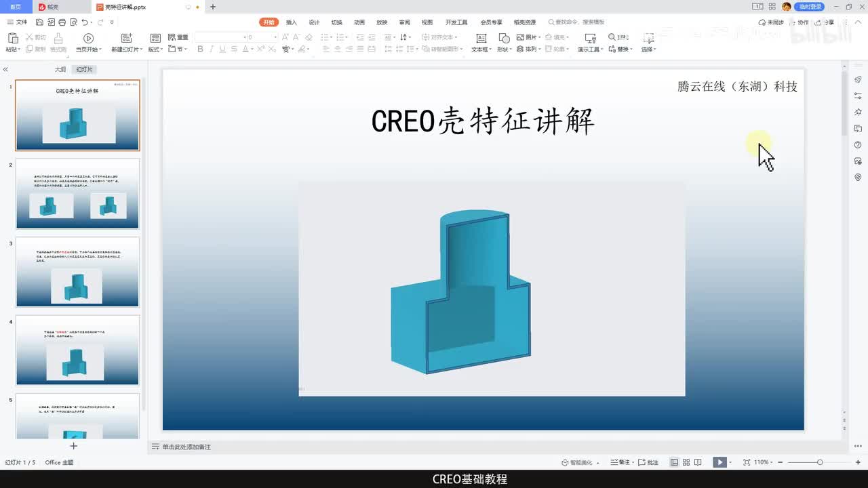The height and width of the screenshot is (488, 868).
Task: Click the Format Painter brush icon
Action: point(58,39)
